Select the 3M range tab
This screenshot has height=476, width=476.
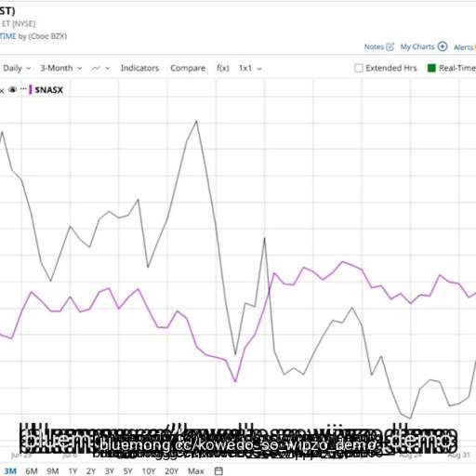[x=10, y=471]
